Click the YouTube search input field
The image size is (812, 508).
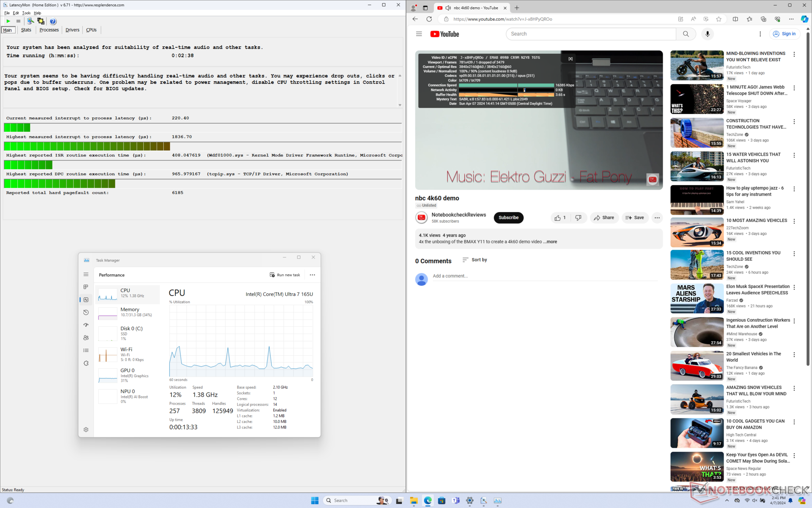[590, 34]
